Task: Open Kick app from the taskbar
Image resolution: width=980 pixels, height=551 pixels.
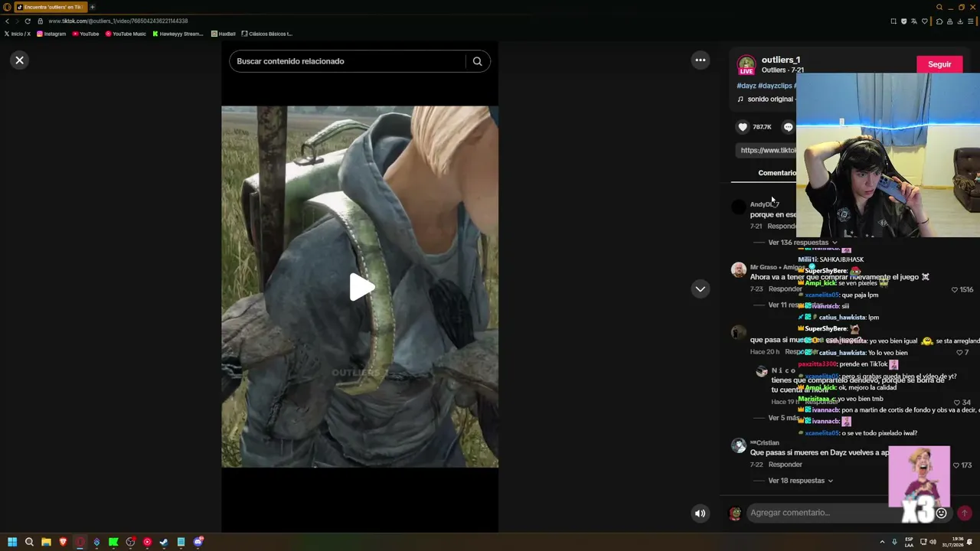Action: (113, 542)
